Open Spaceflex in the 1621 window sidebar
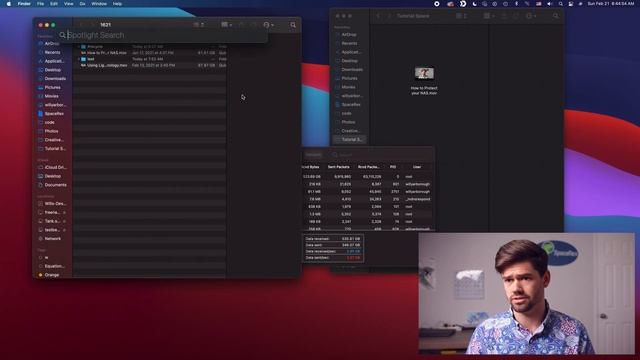 coord(52,114)
